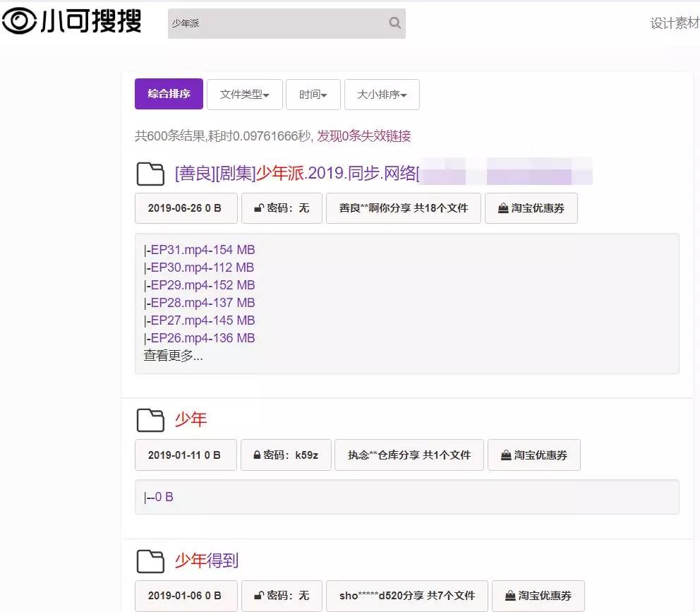Image resolution: width=700 pixels, height=612 pixels.
Task: Open the 大小排序 dropdown
Action: coord(382,95)
